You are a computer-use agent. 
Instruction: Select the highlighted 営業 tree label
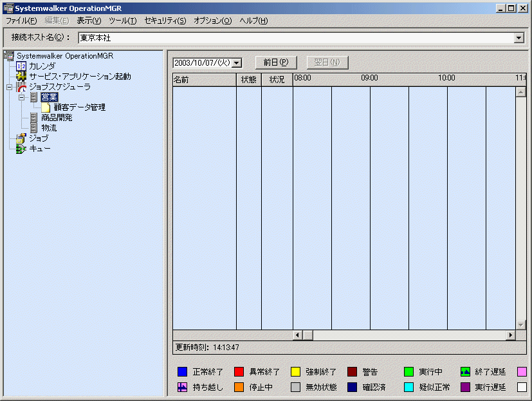[50, 97]
